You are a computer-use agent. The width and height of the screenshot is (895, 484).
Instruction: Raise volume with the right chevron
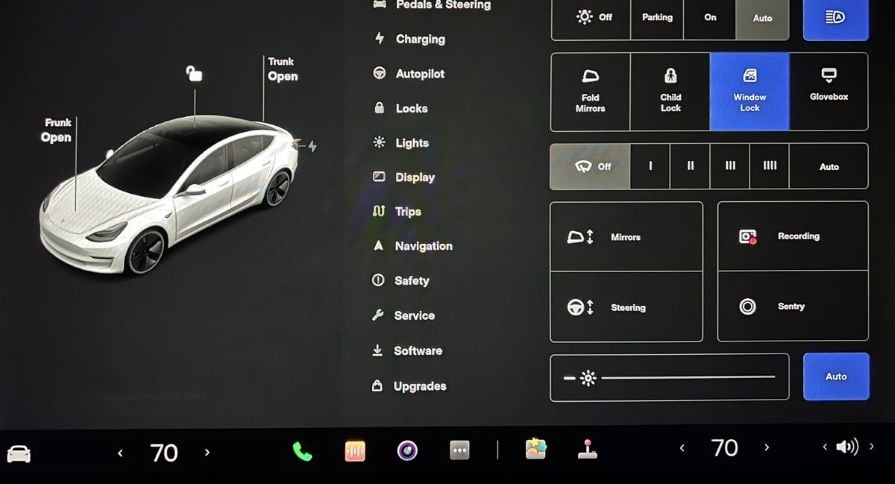click(x=871, y=447)
